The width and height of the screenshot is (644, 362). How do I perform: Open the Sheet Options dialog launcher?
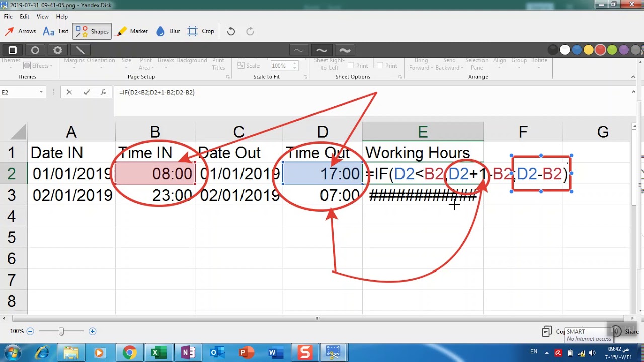(x=401, y=77)
